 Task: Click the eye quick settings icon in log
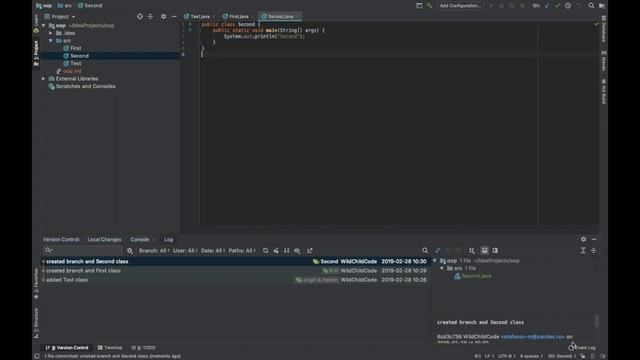(297, 251)
